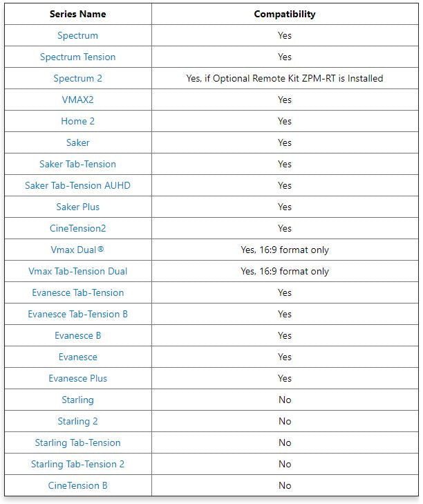The height and width of the screenshot is (504, 423).
Task: Click the Spectrum Tension link
Action: tap(77, 57)
